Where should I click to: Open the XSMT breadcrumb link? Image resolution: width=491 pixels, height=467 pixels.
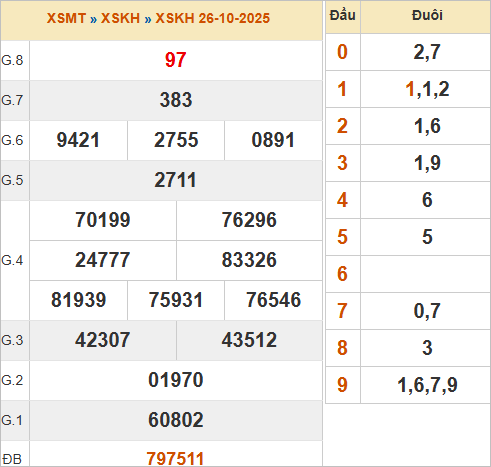coord(66,18)
